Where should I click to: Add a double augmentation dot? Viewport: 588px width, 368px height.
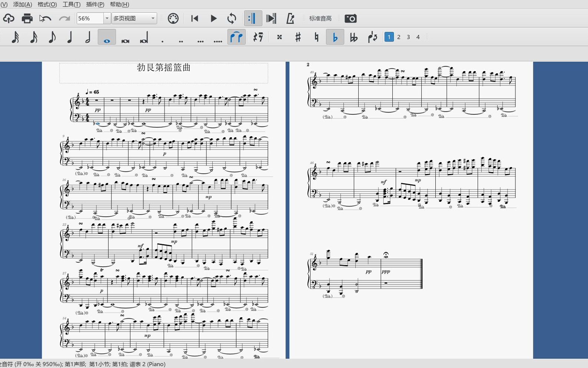[x=181, y=41]
